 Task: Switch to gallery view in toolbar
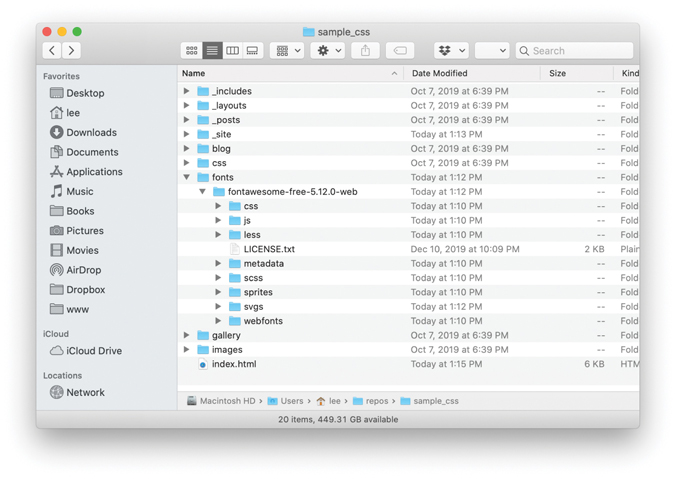252,50
